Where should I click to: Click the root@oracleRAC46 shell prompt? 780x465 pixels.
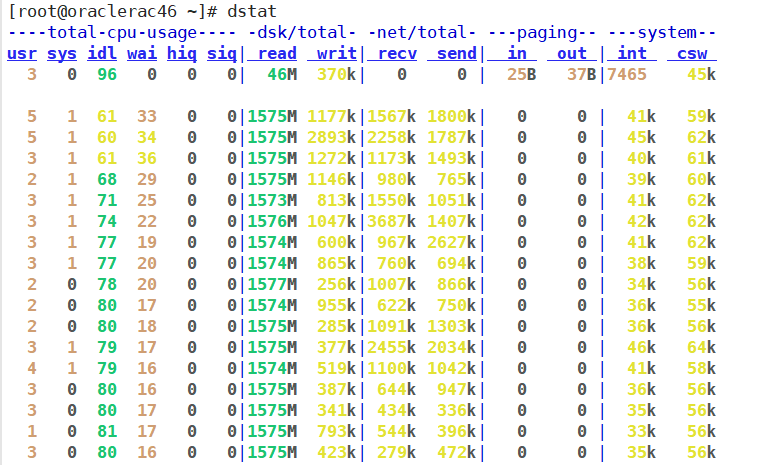(x=113, y=11)
